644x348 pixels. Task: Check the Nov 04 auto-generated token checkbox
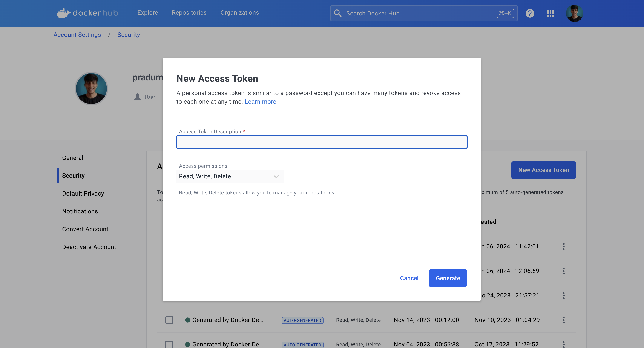[x=169, y=344]
